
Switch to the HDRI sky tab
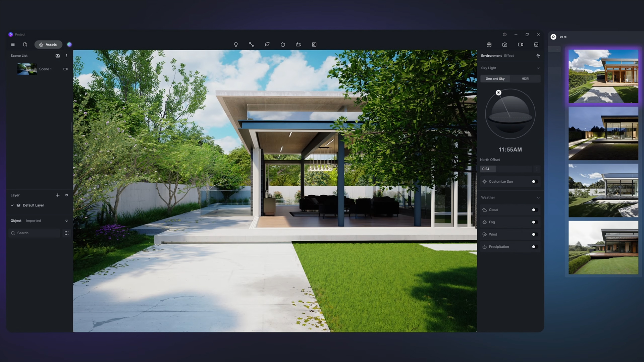525,79
